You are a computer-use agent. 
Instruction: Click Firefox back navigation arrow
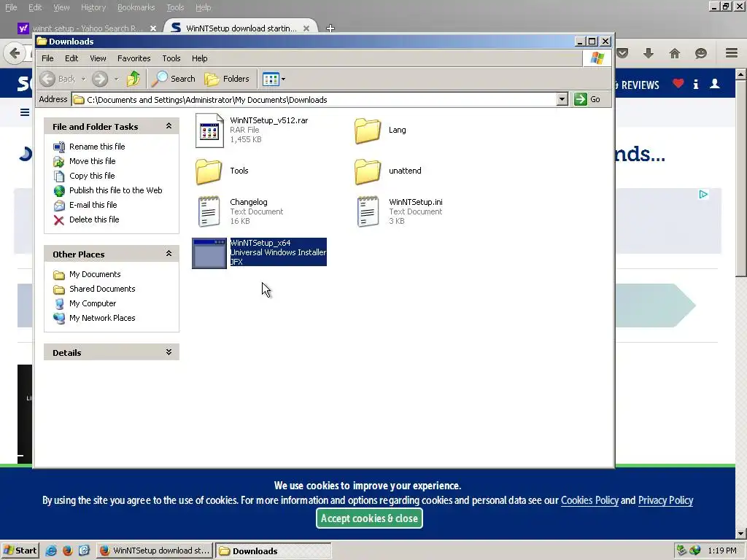(15, 53)
